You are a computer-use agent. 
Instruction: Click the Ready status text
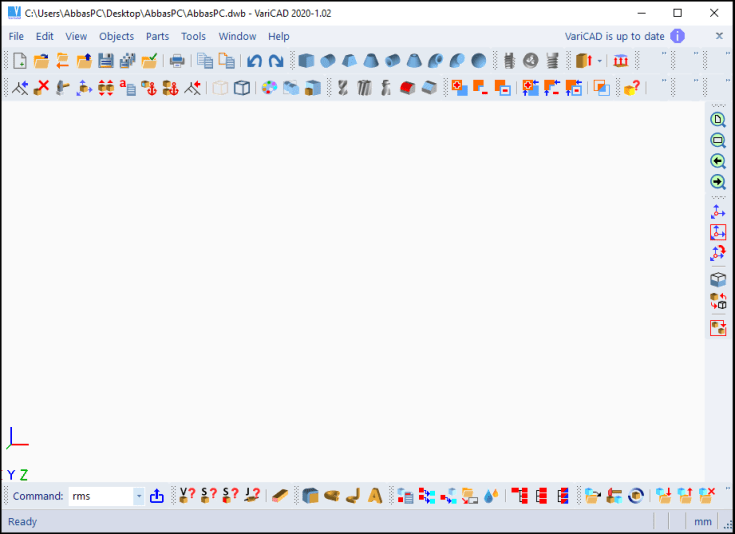tap(22, 522)
